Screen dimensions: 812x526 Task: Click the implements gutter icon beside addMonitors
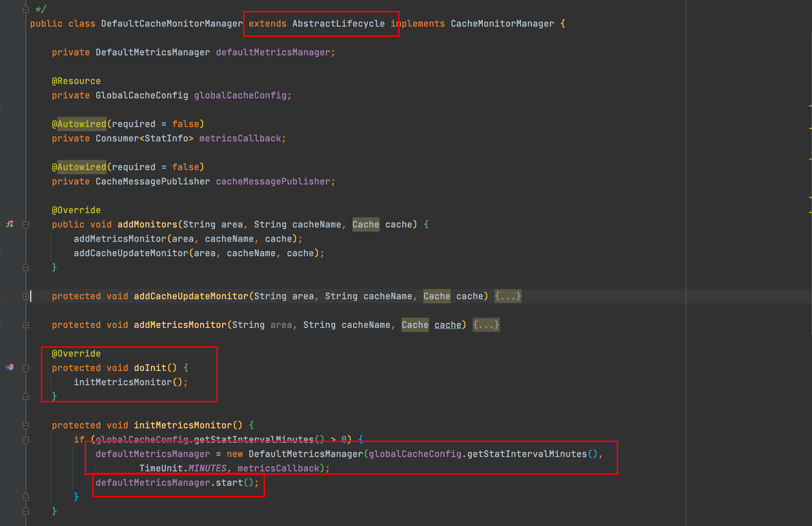[x=10, y=224]
